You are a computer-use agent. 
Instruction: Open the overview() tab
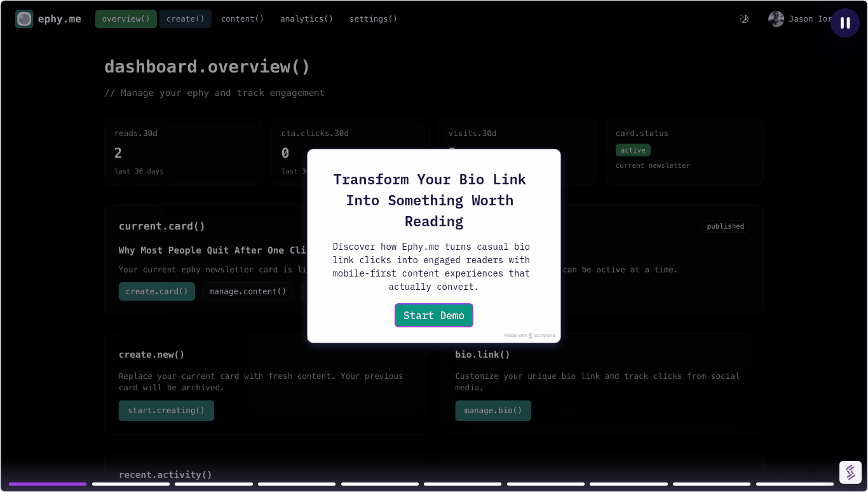pyautogui.click(x=126, y=19)
